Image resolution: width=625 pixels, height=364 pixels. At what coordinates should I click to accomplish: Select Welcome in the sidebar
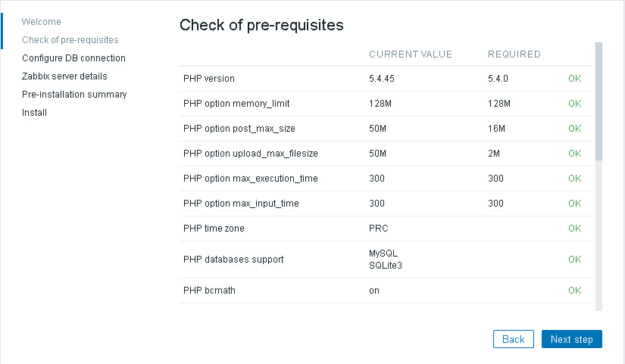(x=42, y=22)
